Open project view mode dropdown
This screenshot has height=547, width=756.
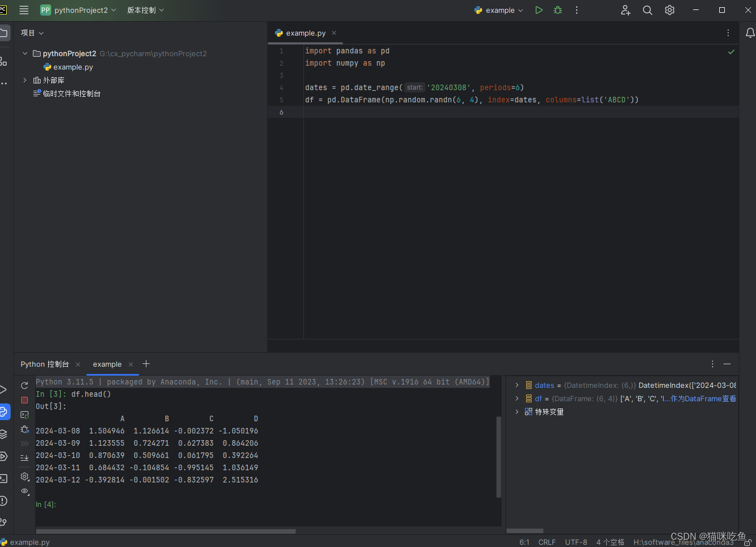point(32,33)
